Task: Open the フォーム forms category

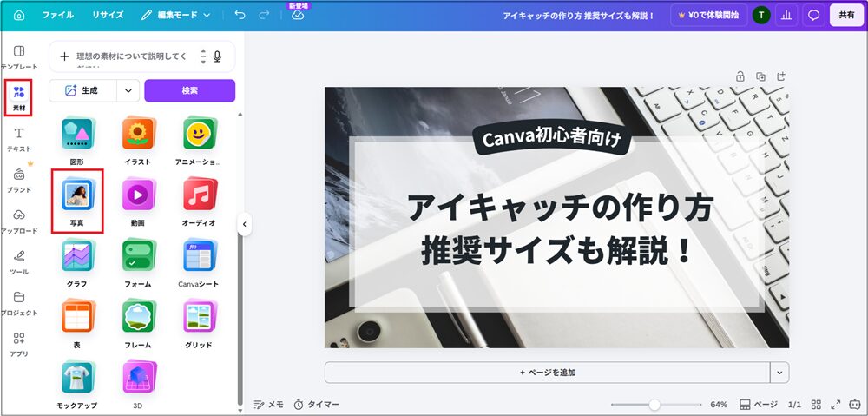Action: coord(138,262)
